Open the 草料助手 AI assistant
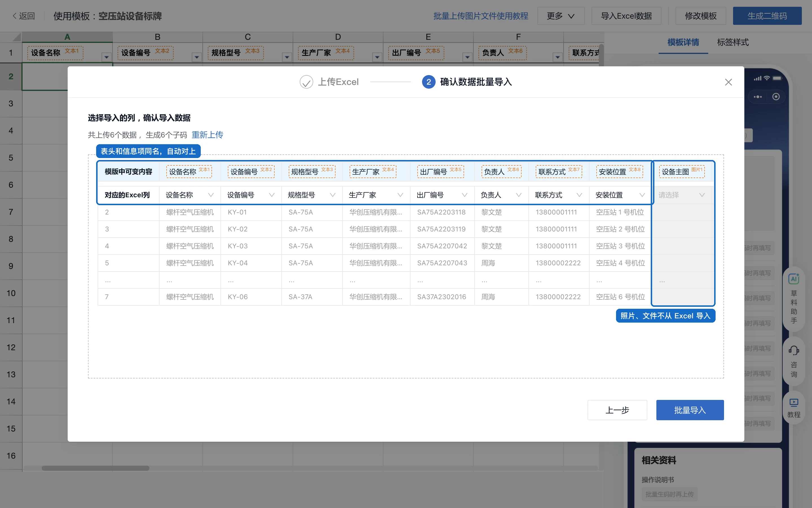Viewport: 812px width, 508px height. [794, 299]
